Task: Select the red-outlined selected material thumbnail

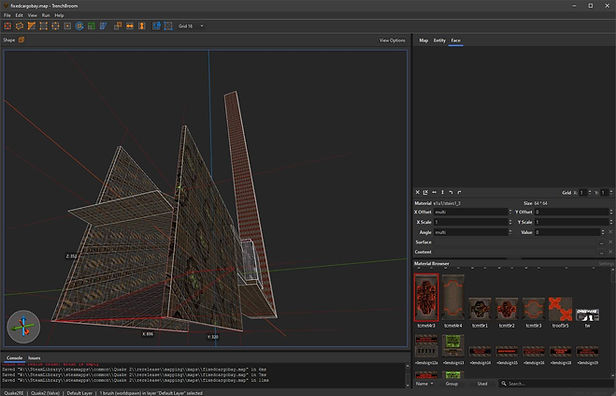Action: click(426, 298)
